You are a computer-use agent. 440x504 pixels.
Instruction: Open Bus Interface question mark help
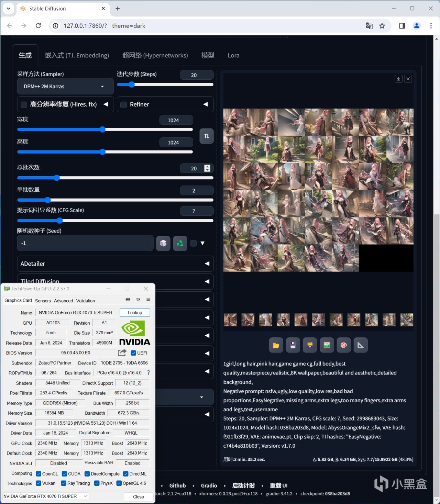[x=148, y=373]
